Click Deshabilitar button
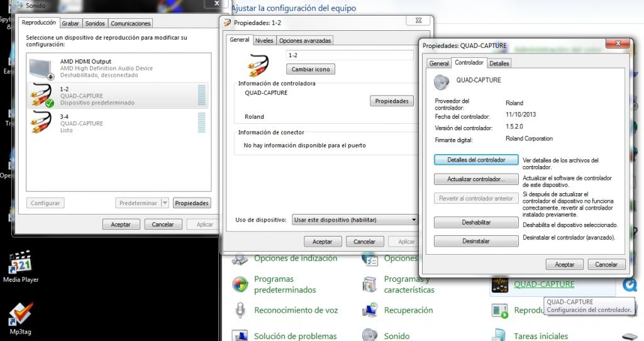 pyautogui.click(x=476, y=222)
